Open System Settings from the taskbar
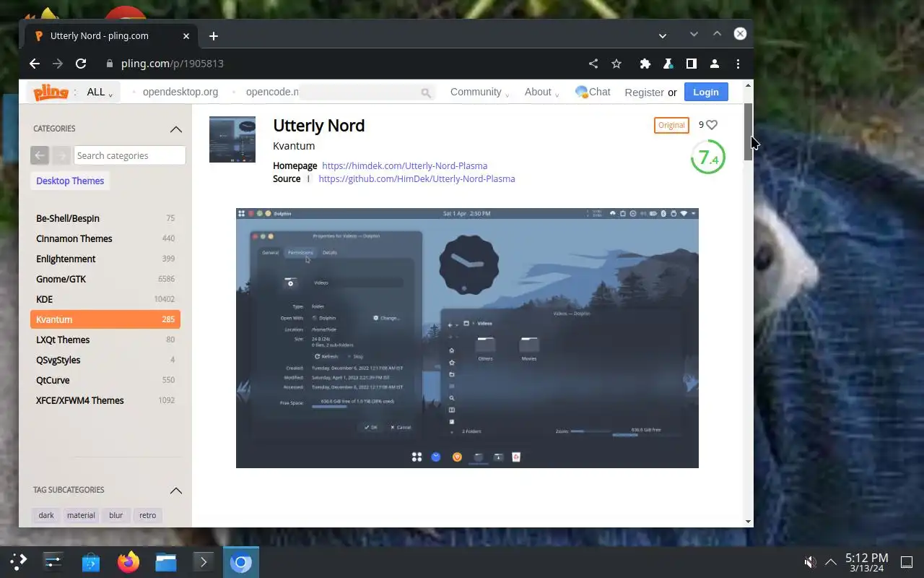The height and width of the screenshot is (578, 924). [53, 561]
